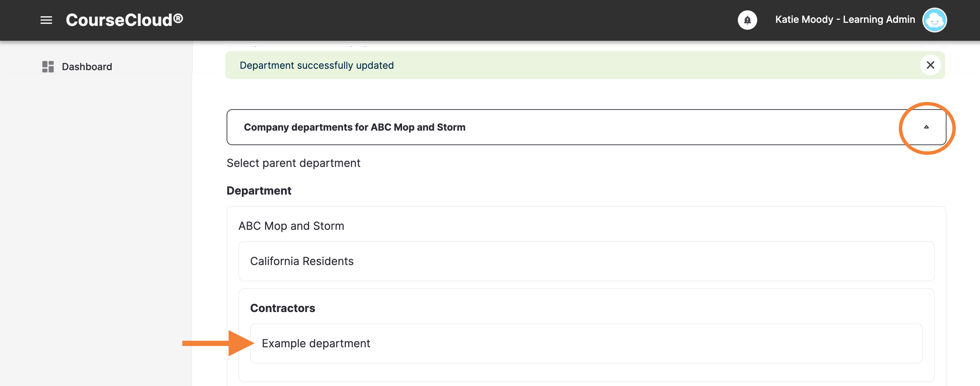
Task: Click the CourseCloud logo
Action: coord(124,20)
